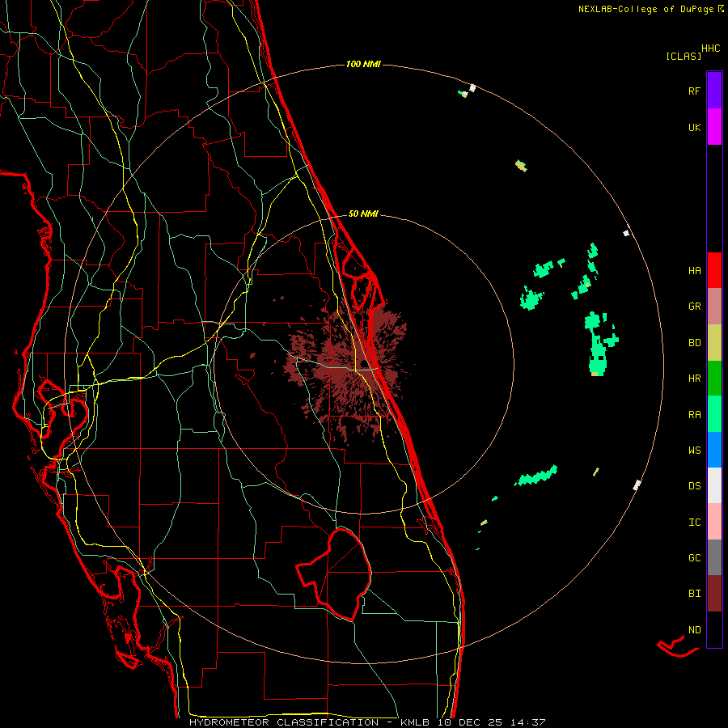Screen dimensions: 728x728
Task: Click the GR legend label
Action: pos(695,307)
